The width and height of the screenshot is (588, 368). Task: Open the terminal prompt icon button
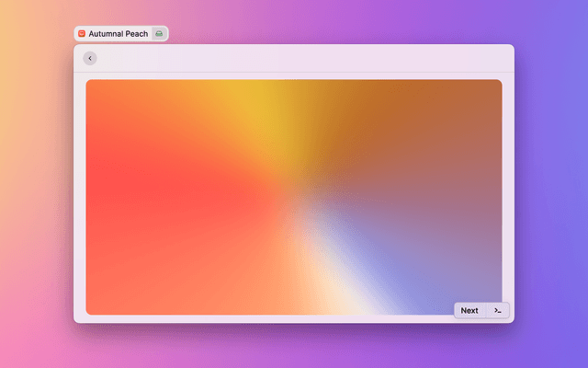click(x=497, y=310)
